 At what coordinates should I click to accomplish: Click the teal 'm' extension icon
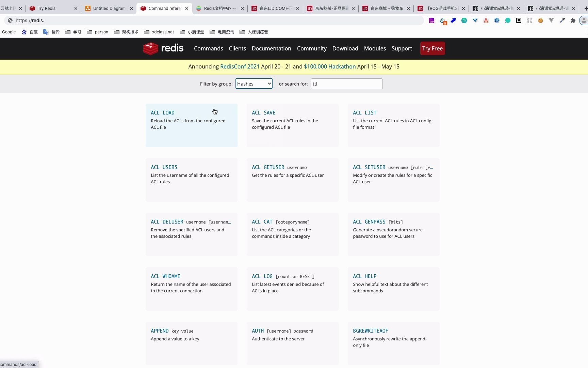coord(464,20)
